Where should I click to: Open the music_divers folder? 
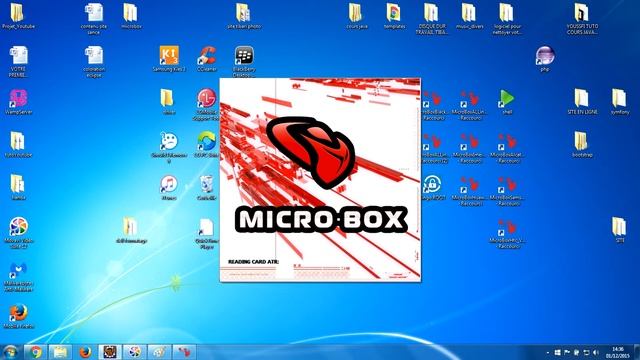point(469,16)
